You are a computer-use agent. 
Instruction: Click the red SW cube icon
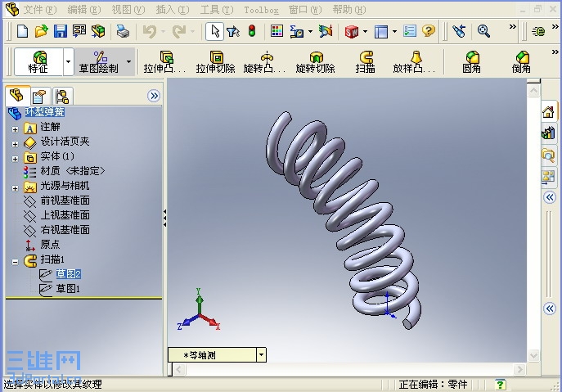351,32
